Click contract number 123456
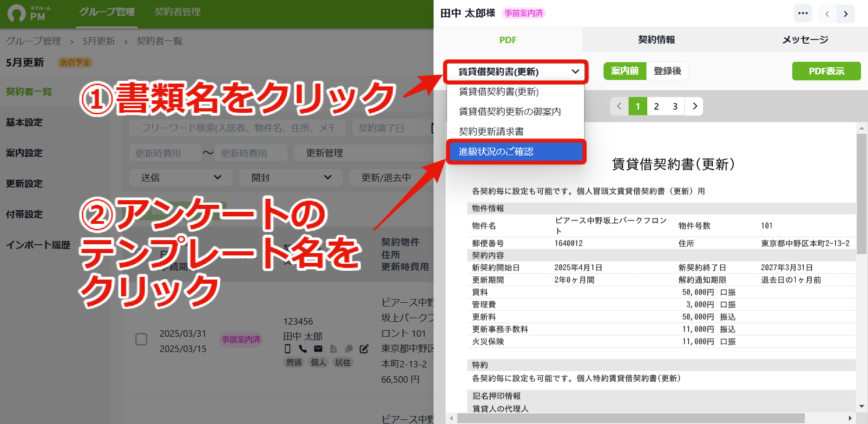Screen dimensions: 868x424 [298, 321]
